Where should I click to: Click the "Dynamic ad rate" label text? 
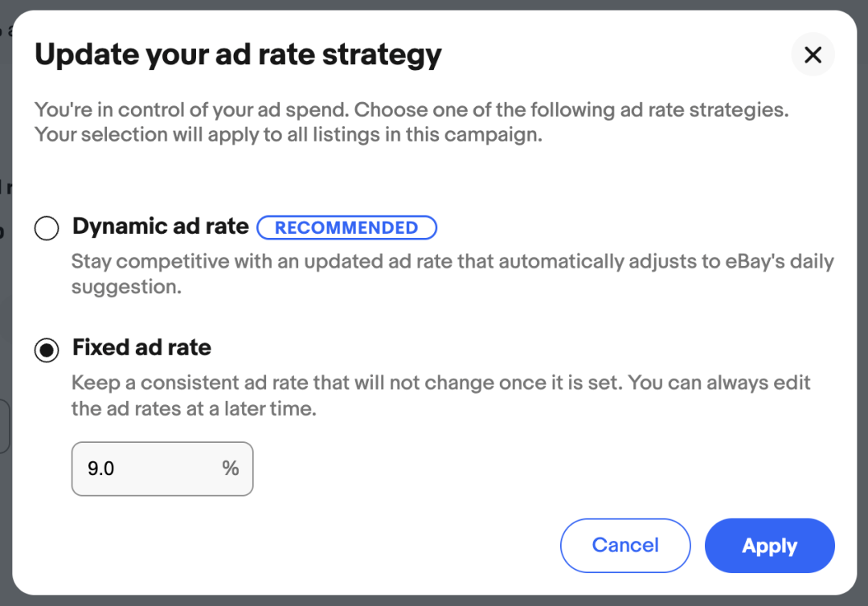click(160, 227)
